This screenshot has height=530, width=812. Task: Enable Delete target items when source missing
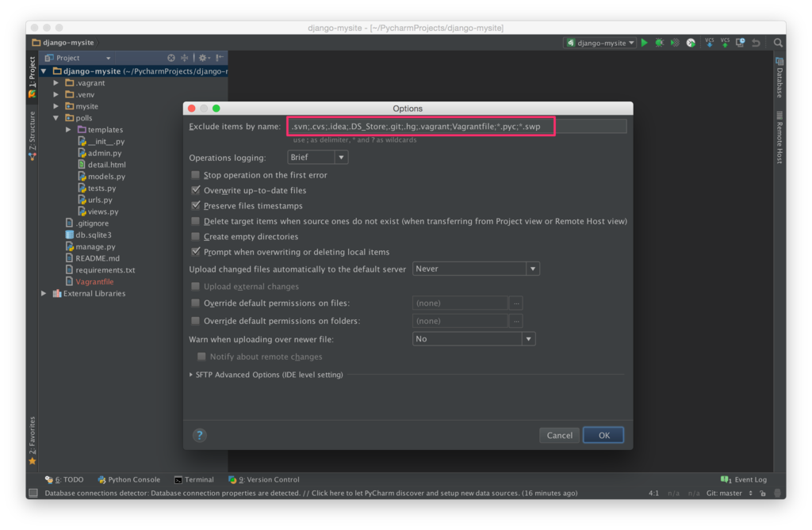[x=195, y=221]
